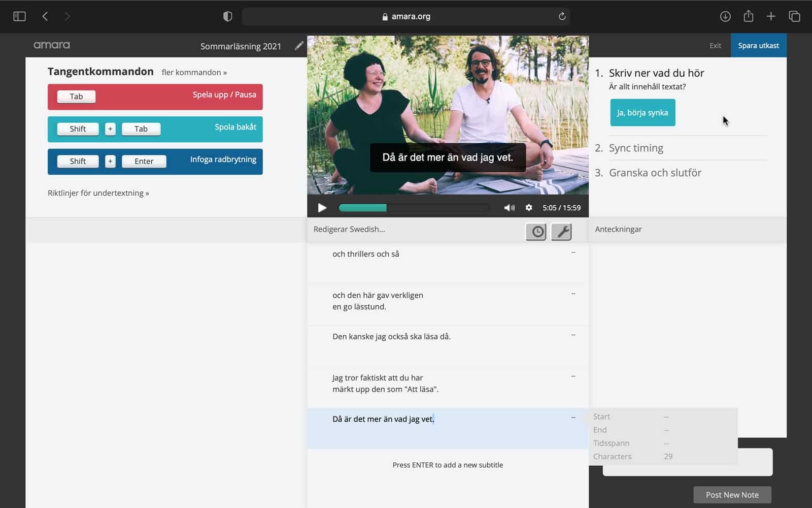
Task: Select step 3 'Granska och slutför'
Action: click(x=655, y=173)
